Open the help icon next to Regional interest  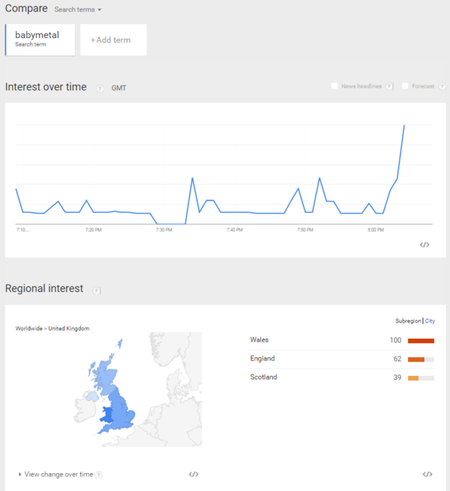coord(96,290)
